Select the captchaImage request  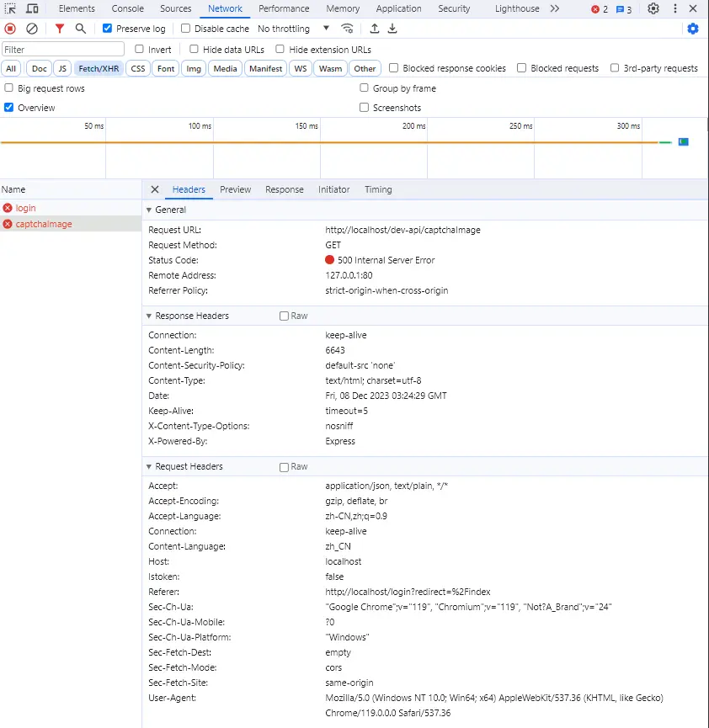[x=45, y=224]
